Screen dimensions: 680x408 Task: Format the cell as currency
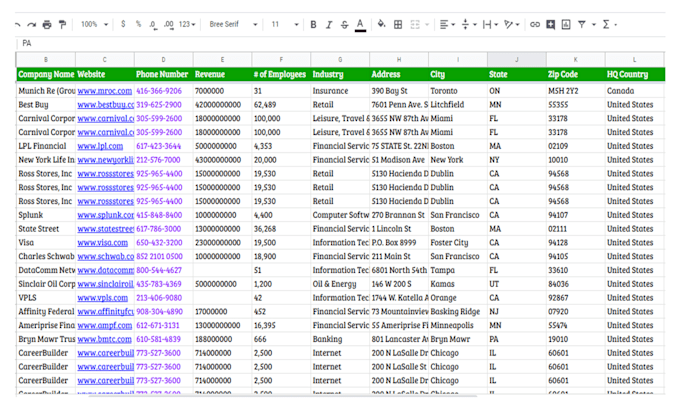[x=123, y=24]
